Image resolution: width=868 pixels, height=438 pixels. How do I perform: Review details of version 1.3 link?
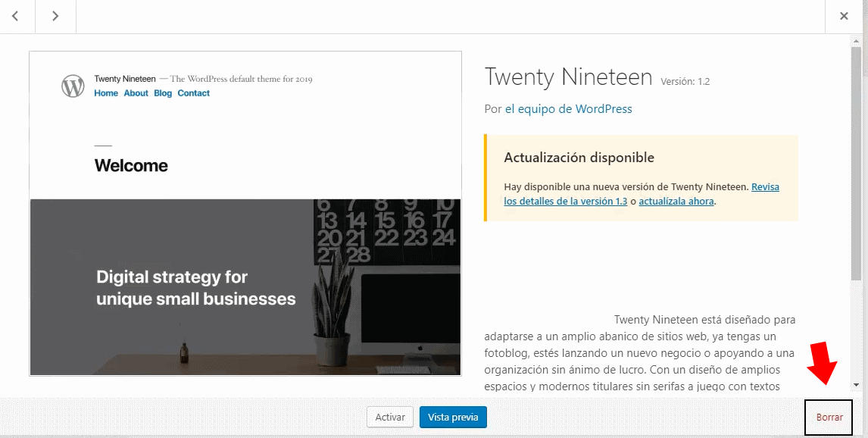point(565,202)
